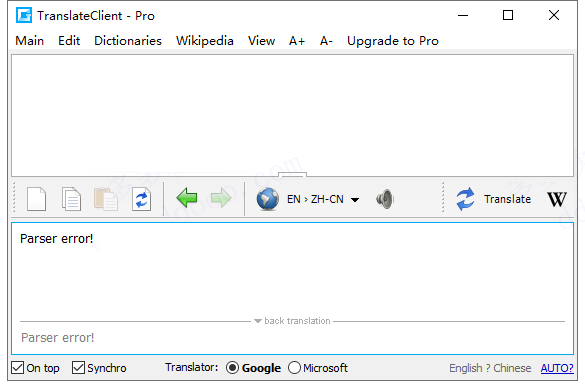Select the Microsoft translator radio button
Image resolution: width=585 pixels, height=388 pixels.
(294, 368)
